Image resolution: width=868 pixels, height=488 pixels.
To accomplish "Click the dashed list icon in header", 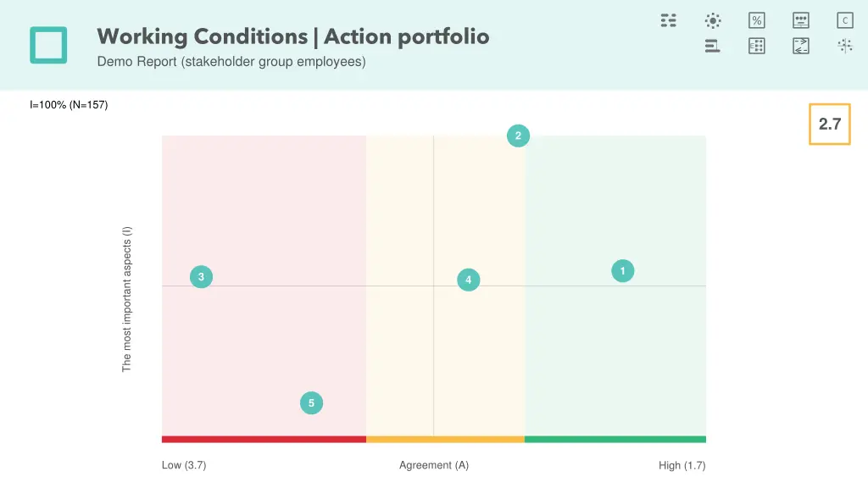I will coord(669,20).
